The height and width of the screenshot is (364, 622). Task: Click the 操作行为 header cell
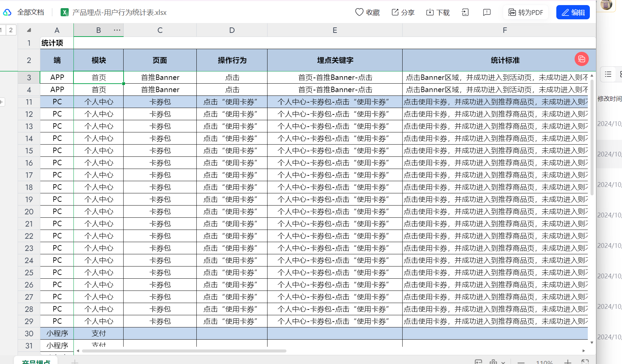pyautogui.click(x=232, y=60)
